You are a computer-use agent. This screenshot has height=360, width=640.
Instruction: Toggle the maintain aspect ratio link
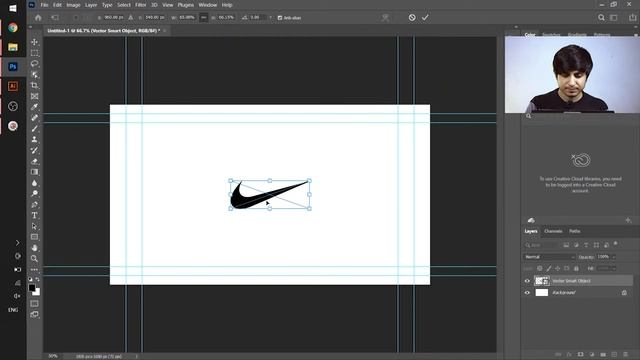pyautogui.click(x=204, y=18)
